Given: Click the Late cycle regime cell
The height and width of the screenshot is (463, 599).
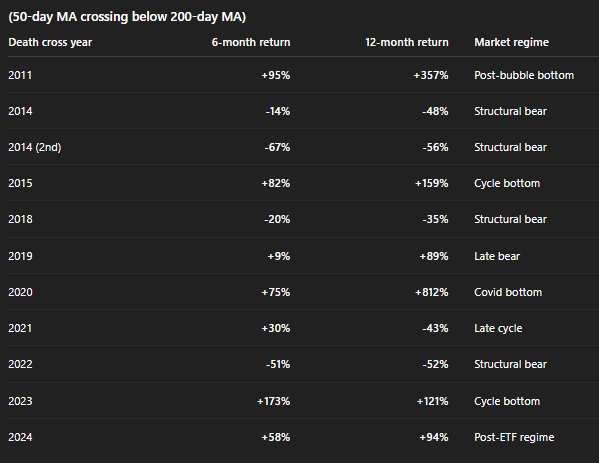Looking at the screenshot, I should (498, 329).
